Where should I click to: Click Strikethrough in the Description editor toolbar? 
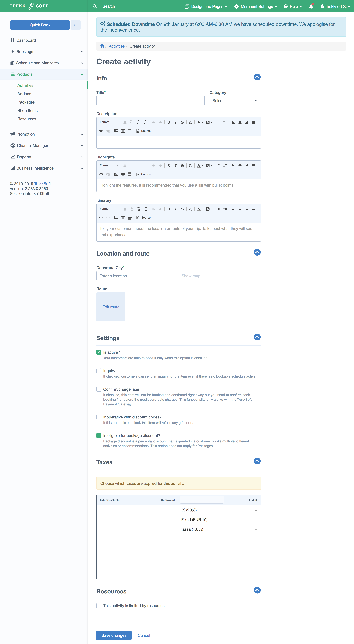pyautogui.click(x=182, y=122)
